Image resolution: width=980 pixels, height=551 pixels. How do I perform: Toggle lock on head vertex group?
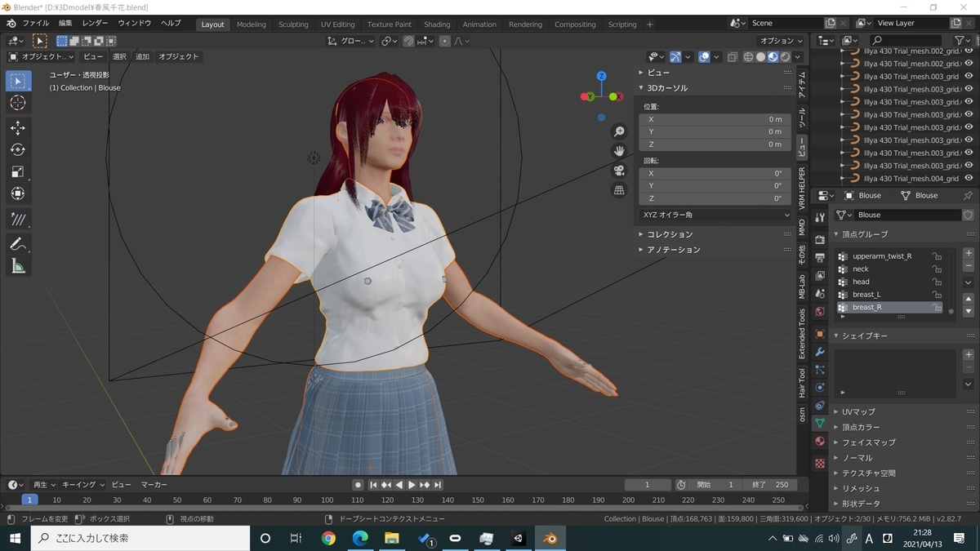click(x=938, y=282)
